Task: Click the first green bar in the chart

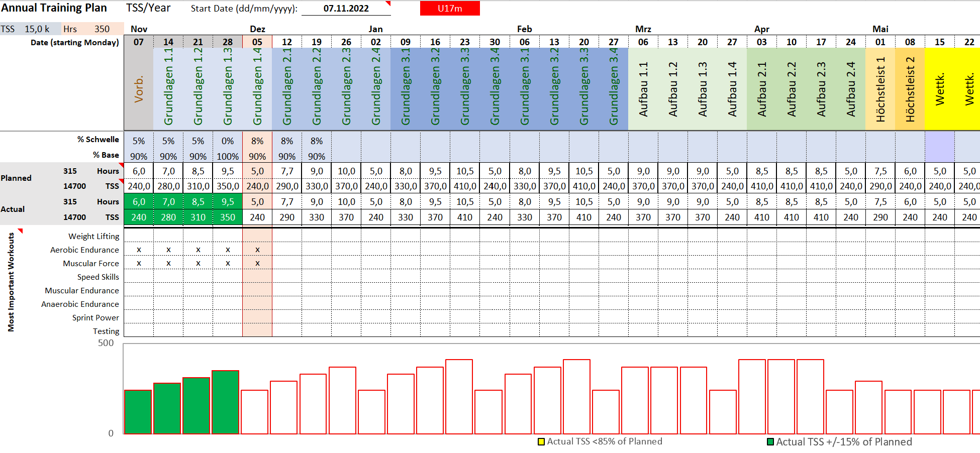Action: (138, 412)
